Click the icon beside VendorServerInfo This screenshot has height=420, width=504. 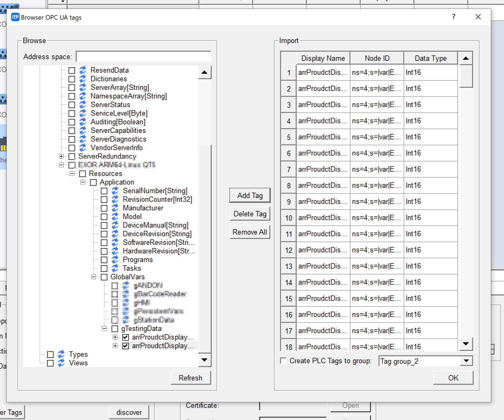(x=83, y=148)
